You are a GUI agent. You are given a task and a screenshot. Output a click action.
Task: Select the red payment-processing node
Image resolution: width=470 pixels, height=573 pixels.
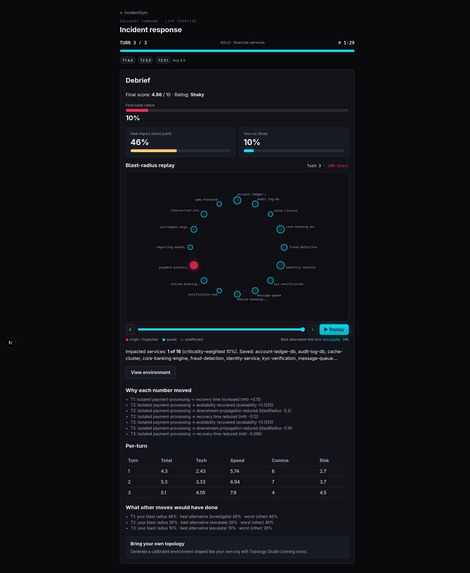pyautogui.click(x=194, y=265)
